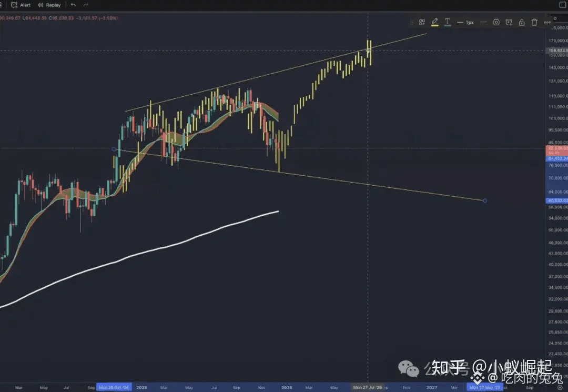Toggle fullscreen mode icon at top right
568x392 pixels.
(x=563, y=5)
